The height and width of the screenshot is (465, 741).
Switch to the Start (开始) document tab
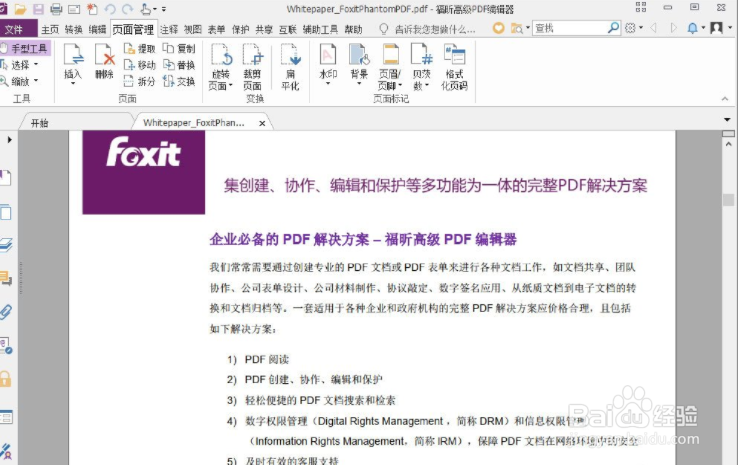pyautogui.click(x=40, y=123)
